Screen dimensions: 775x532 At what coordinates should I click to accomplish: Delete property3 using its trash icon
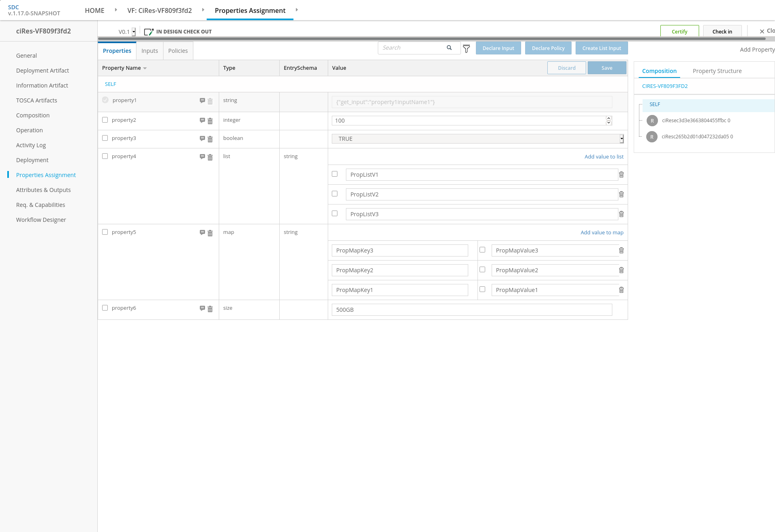point(210,139)
